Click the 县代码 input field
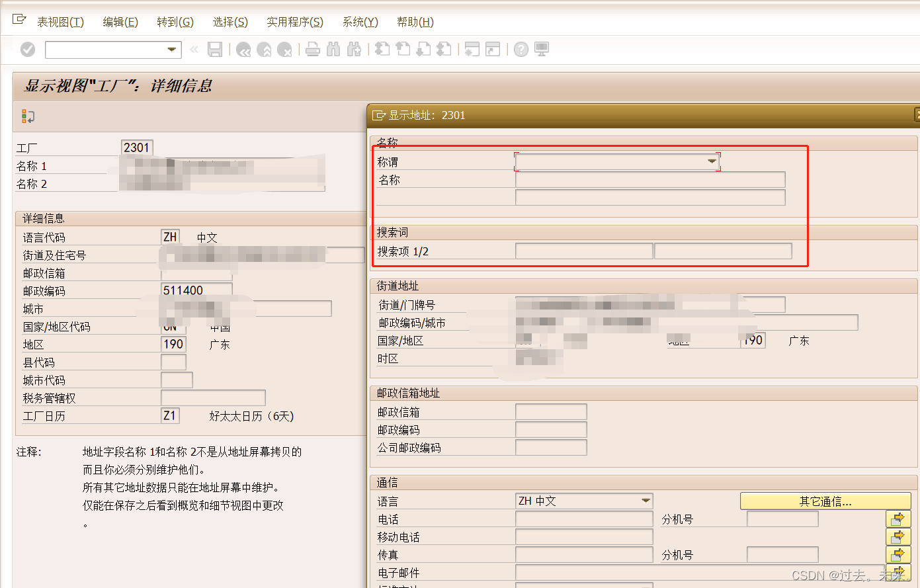Screen dimensions: 920x588 coord(174,362)
